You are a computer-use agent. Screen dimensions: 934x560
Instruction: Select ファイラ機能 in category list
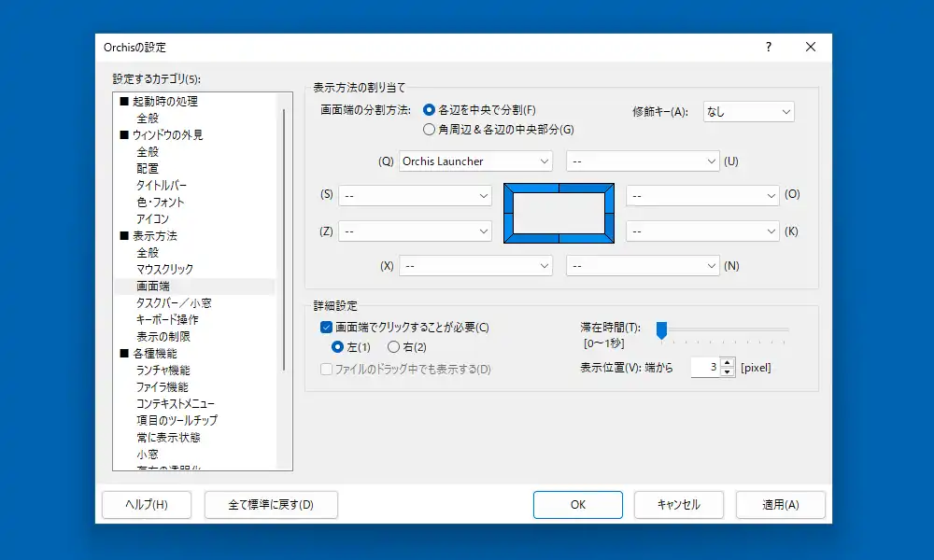162,386
